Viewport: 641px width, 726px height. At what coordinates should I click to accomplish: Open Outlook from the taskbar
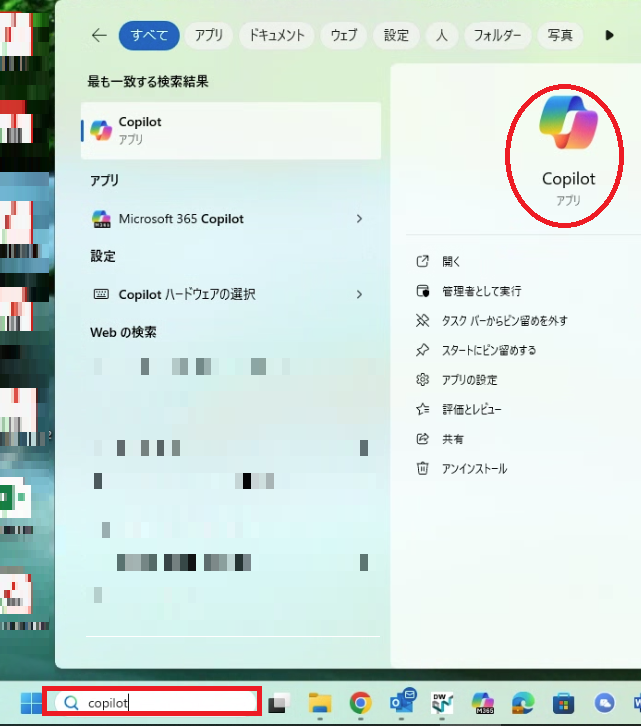coord(402,701)
